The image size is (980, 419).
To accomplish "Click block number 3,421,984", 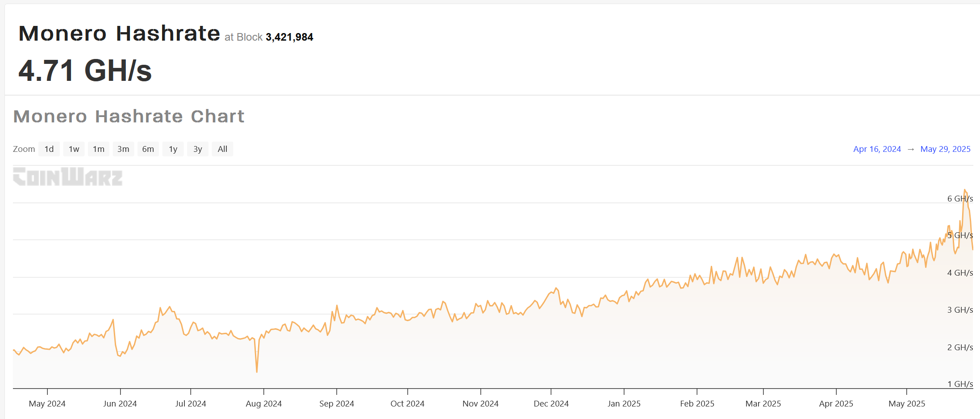I will pyautogui.click(x=289, y=37).
